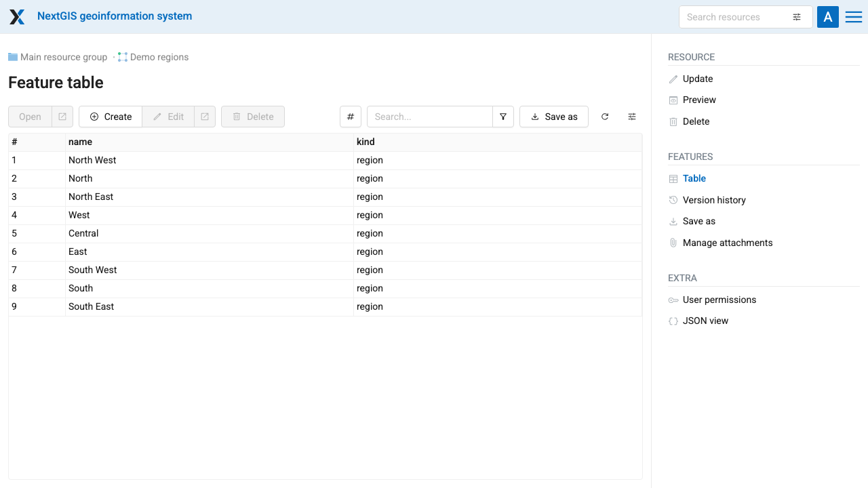
Task: Open the table filter funnel
Action: 503,117
